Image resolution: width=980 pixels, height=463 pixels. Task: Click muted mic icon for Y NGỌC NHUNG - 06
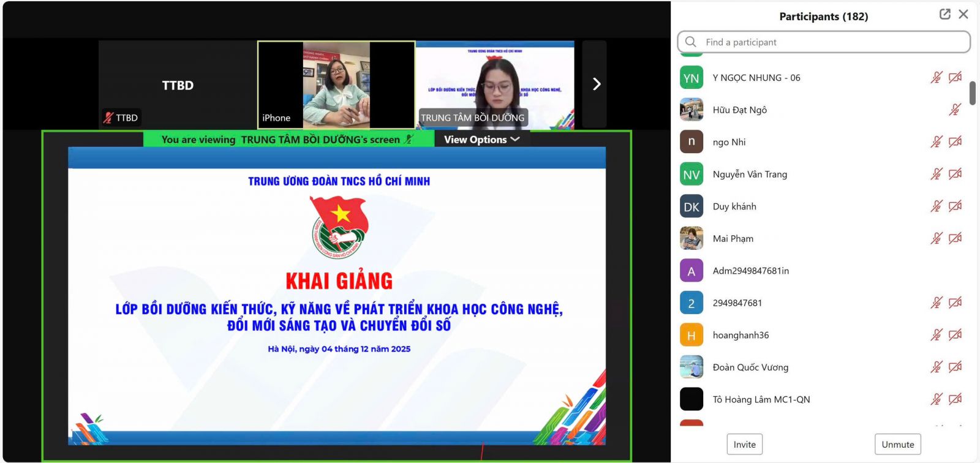[936, 78]
